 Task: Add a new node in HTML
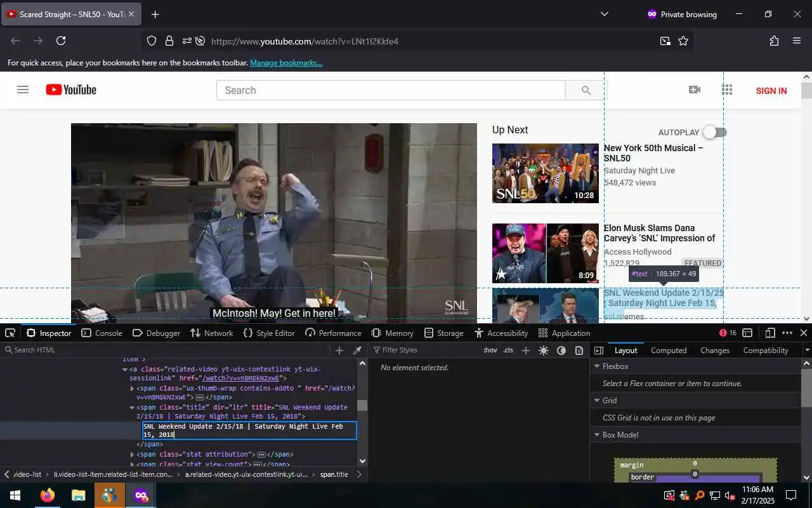point(339,350)
